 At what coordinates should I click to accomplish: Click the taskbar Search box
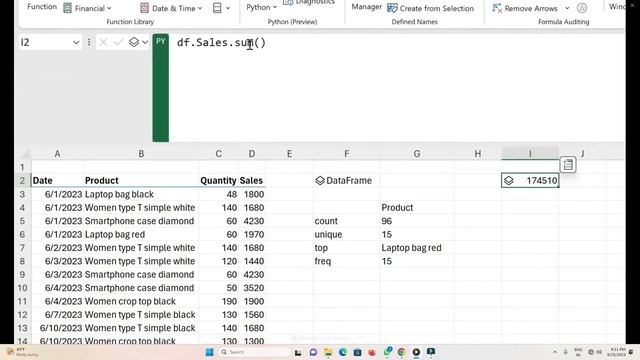point(254,352)
